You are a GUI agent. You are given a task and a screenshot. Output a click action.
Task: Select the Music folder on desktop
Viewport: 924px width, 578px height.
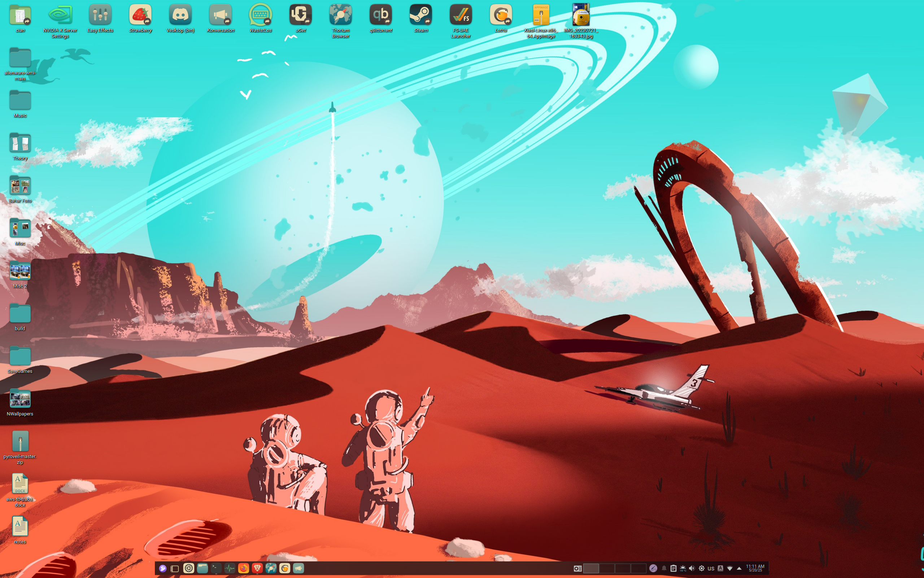20,104
